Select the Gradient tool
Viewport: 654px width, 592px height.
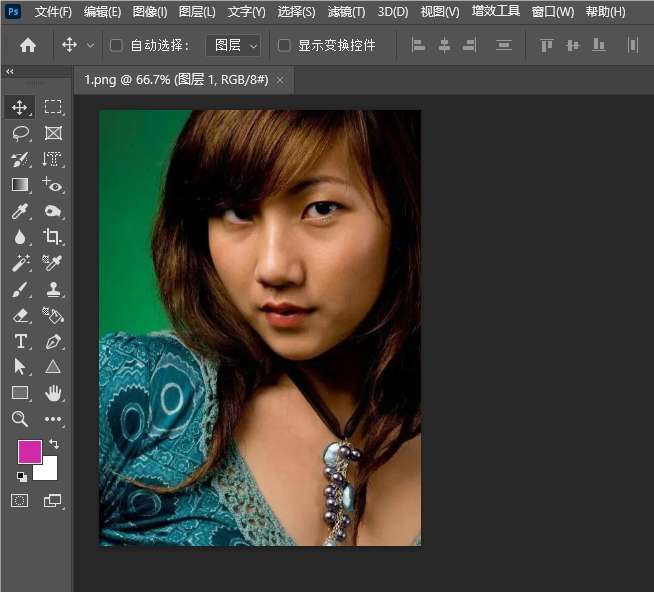tap(20, 185)
